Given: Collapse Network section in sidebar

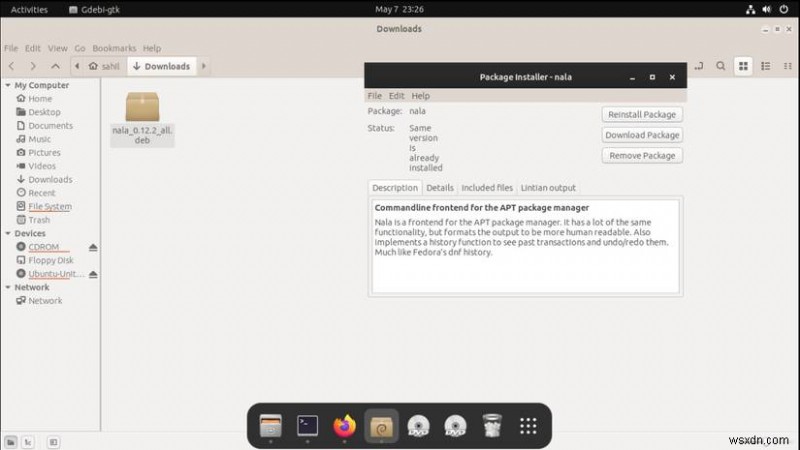Looking at the screenshot, I should [x=8, y=287].
